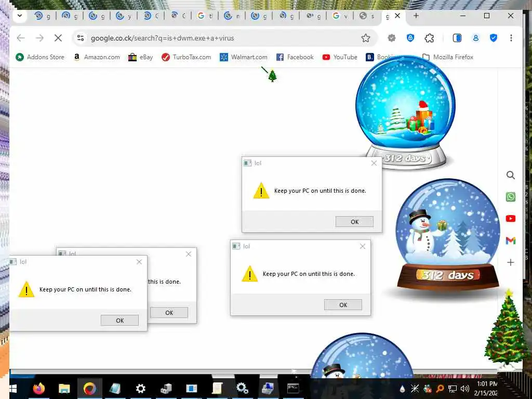Click the snowman snow globe with wooden base
532x399 pixels.
point(448,234)
